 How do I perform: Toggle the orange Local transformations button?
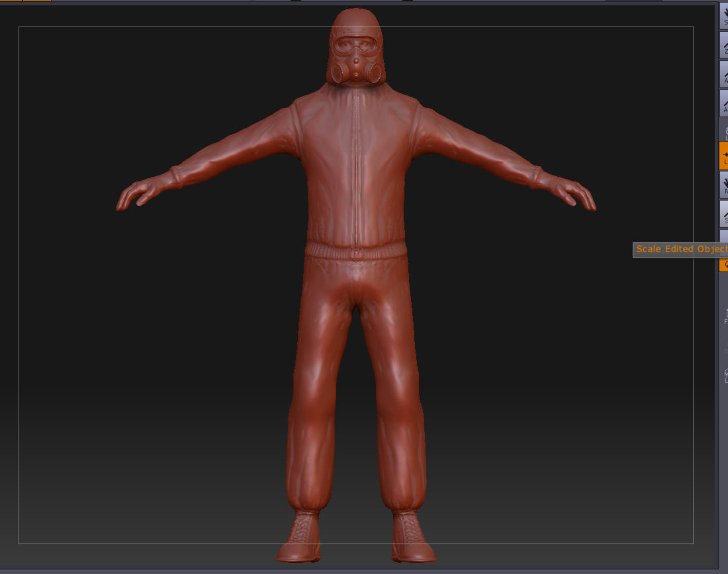click(x=724, y=156)
